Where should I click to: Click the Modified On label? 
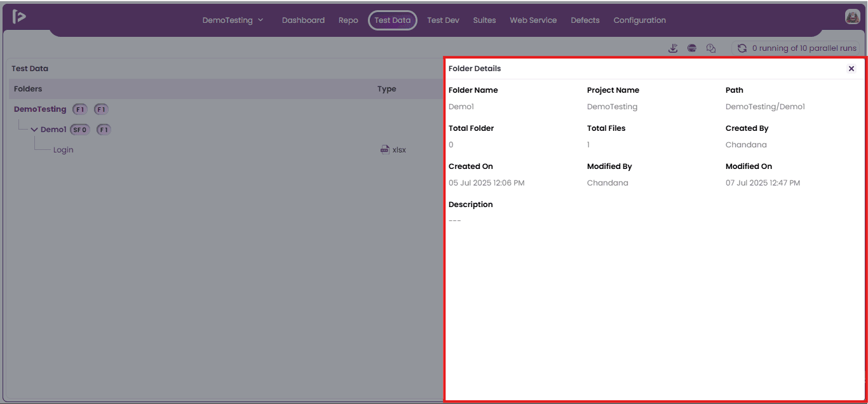[x=749, y=166]
